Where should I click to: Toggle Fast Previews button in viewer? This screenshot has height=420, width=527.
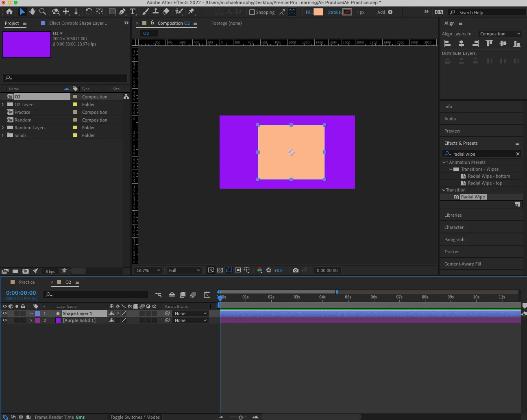(211, 270)
